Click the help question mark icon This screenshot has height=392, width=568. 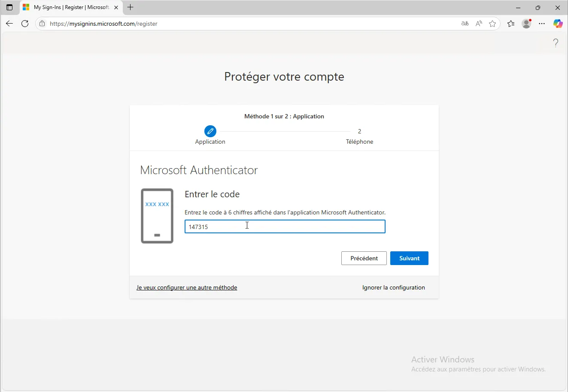pyautogui.click(x=556, y=43)
